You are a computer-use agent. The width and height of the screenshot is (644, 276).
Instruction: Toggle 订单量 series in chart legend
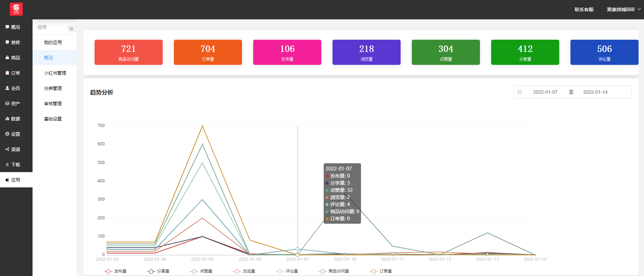[x=381, y=271]
